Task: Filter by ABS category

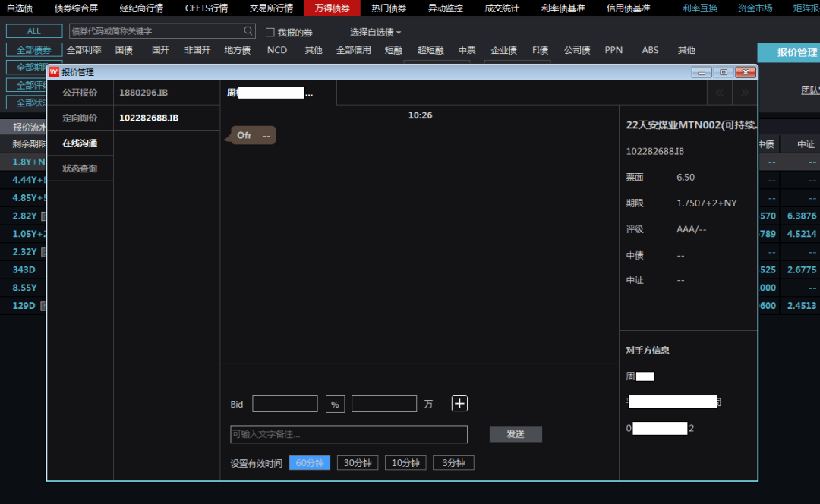Action: [650, 50]
